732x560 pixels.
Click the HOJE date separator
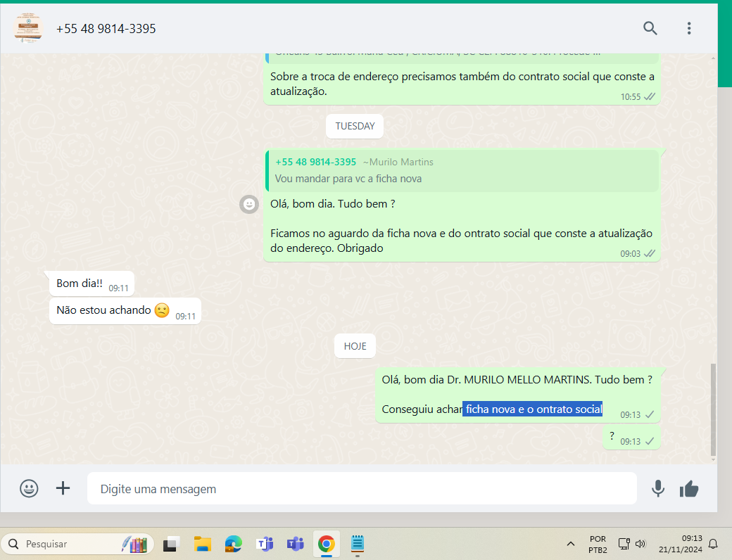click(x=355, y=346)
